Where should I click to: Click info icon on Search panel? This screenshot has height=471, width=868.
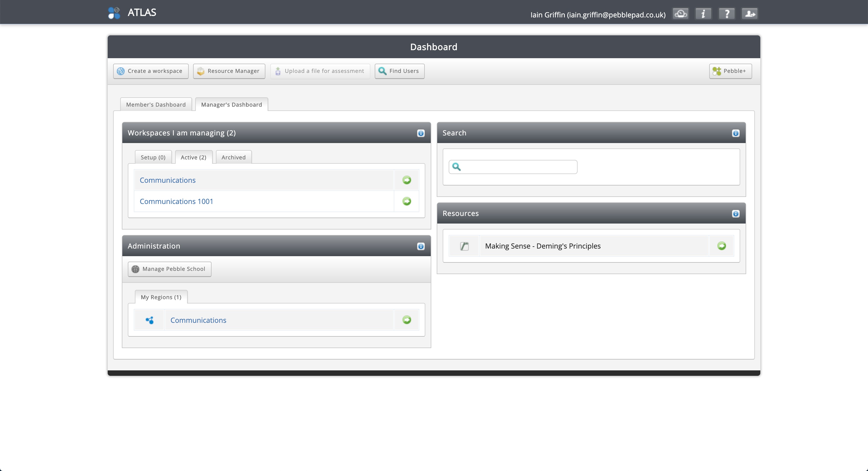point(736,133)
